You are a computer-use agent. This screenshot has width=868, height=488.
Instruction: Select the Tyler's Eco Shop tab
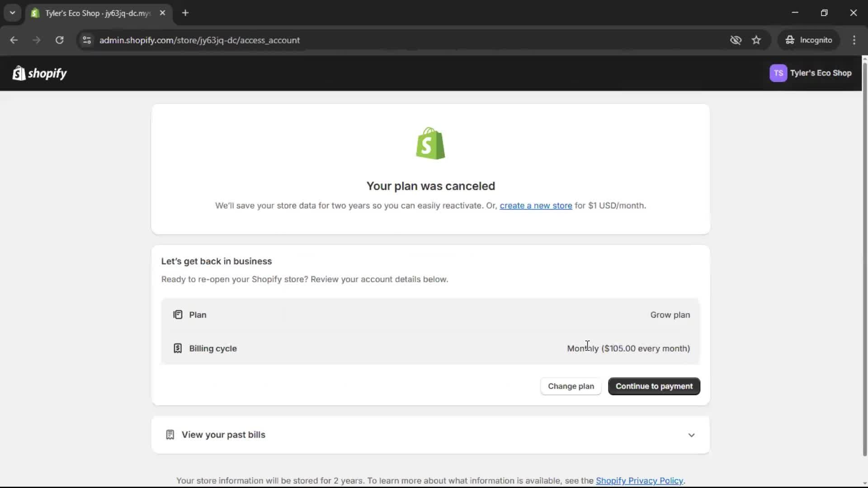[97, 13]
